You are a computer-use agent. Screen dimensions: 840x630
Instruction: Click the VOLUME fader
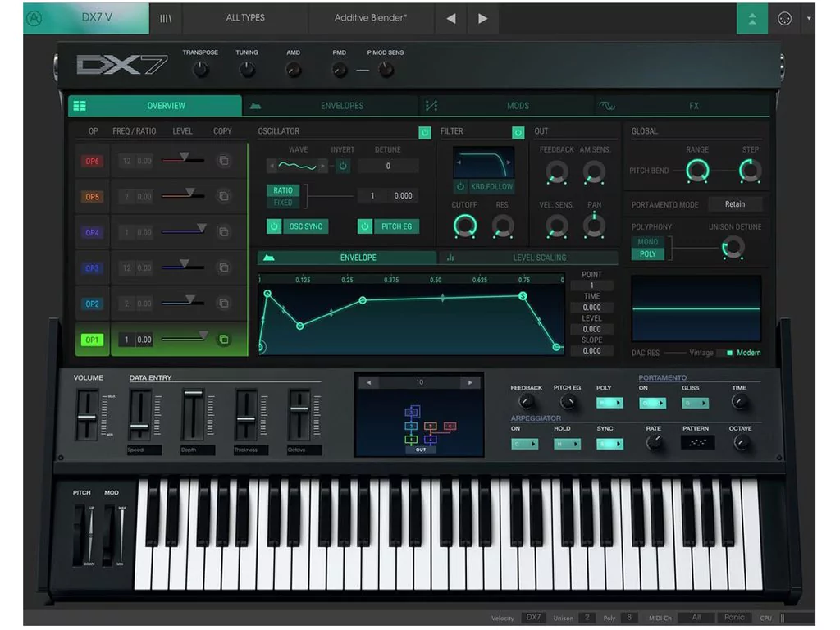click(x=87, y=416)
